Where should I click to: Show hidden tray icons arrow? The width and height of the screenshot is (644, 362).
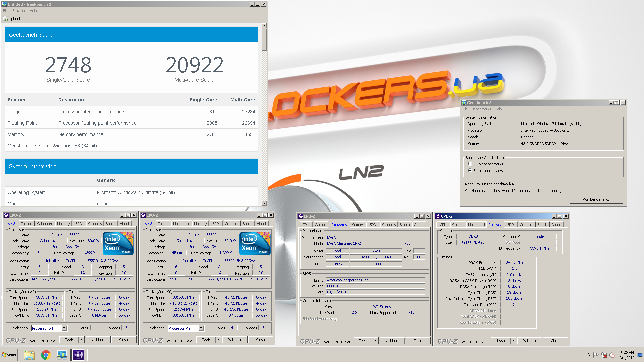click(589, 355)
